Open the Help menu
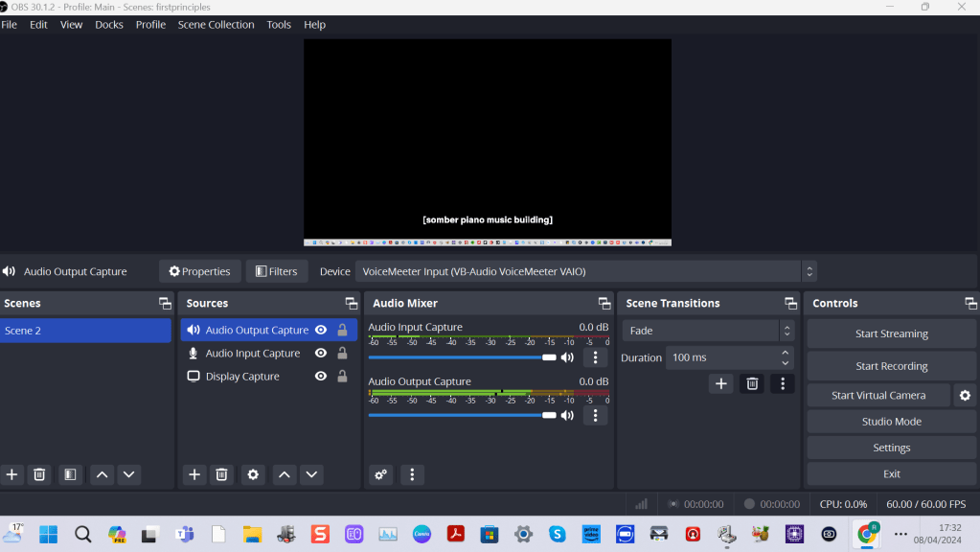Image resolution: width=980 pixels, height=552 pixels. (x=315, y=24)
